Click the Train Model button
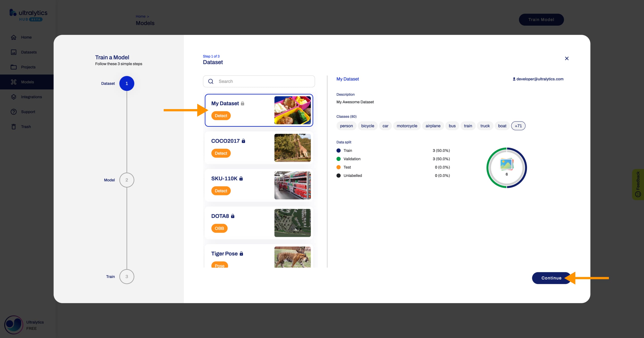Screen dimensions: 644x338 (x=541, y=20)
